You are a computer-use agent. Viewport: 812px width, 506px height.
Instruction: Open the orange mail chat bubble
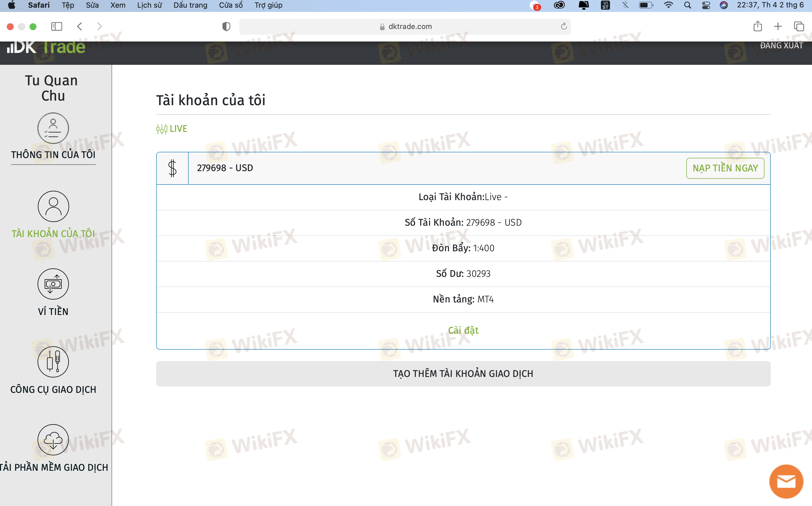(x=786, y=482)
